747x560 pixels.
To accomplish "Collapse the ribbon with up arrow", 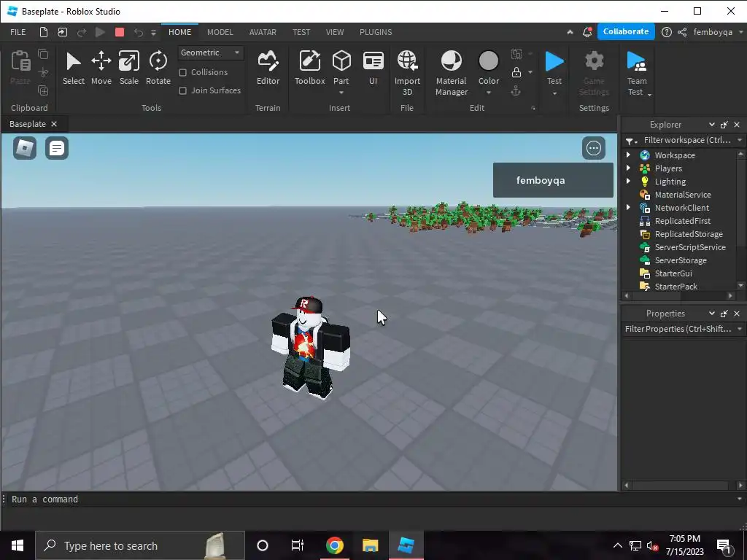I will click(x=570, y=32).
